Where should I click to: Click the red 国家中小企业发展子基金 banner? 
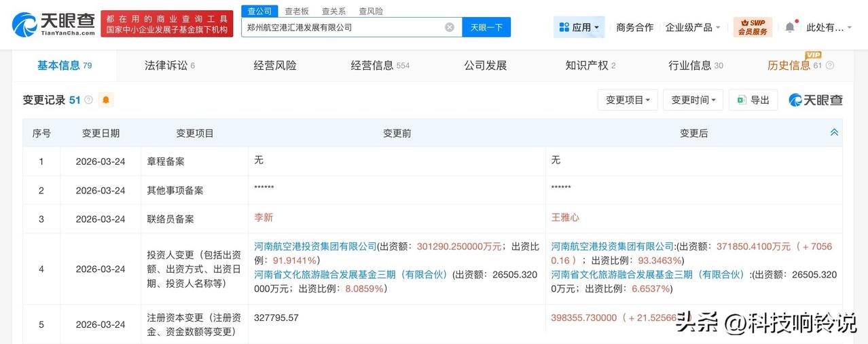166,24
